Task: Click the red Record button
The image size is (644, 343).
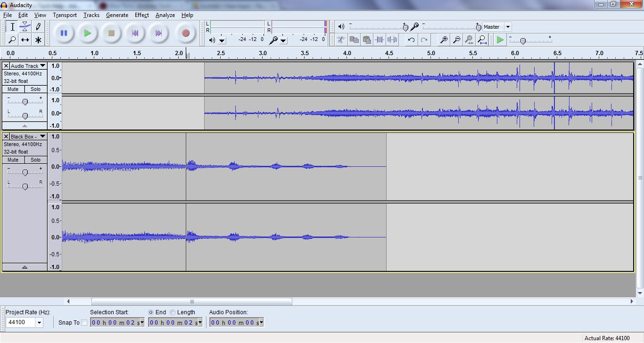Action: point(186,33)
